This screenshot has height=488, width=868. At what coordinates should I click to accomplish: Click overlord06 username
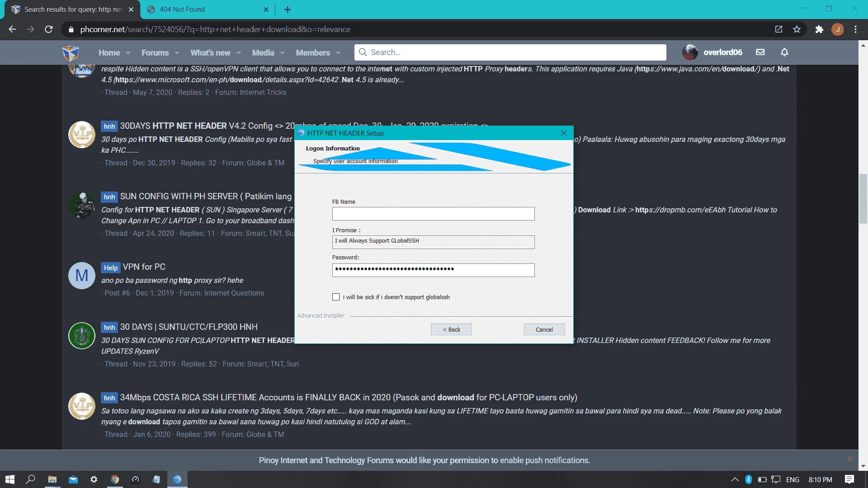pyautogui.click(x=722, y=52)
